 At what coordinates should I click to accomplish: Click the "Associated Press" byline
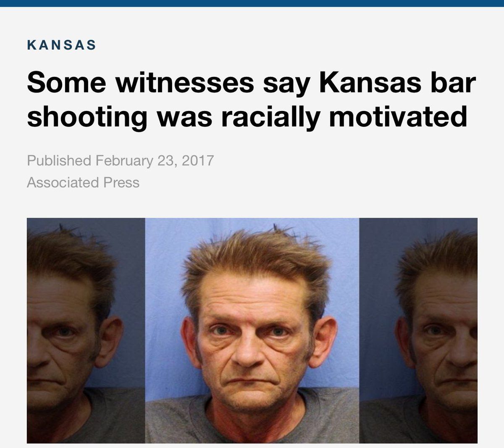coord(83,182)
